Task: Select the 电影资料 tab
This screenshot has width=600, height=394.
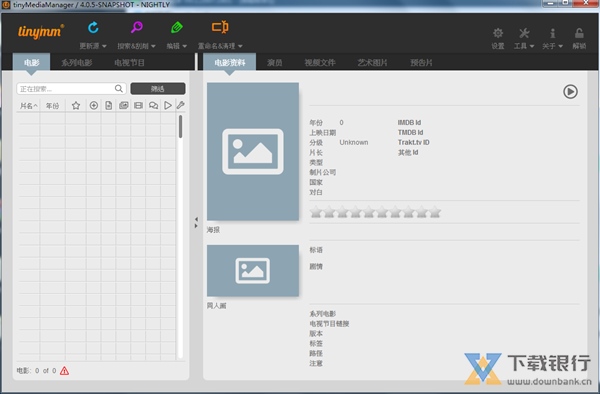Action: (x=230, y=62)
